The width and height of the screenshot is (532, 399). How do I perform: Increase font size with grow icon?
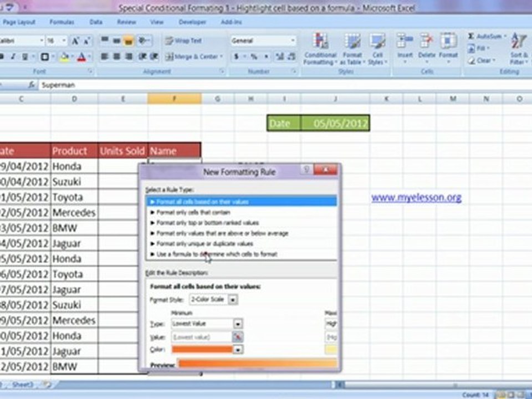click(75, 41)
